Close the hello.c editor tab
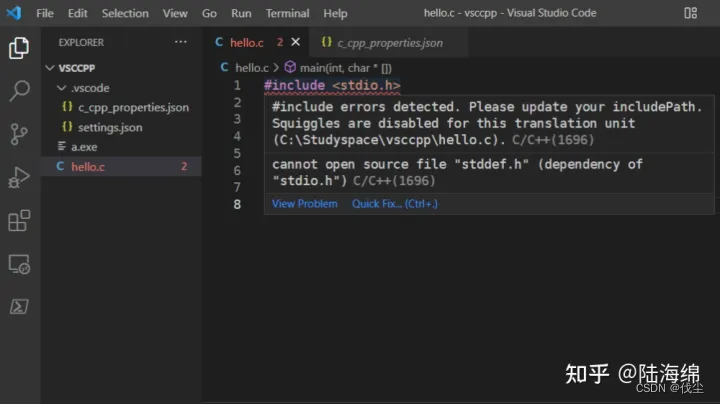This screenshot has height=404, width=720. [296, 42]
